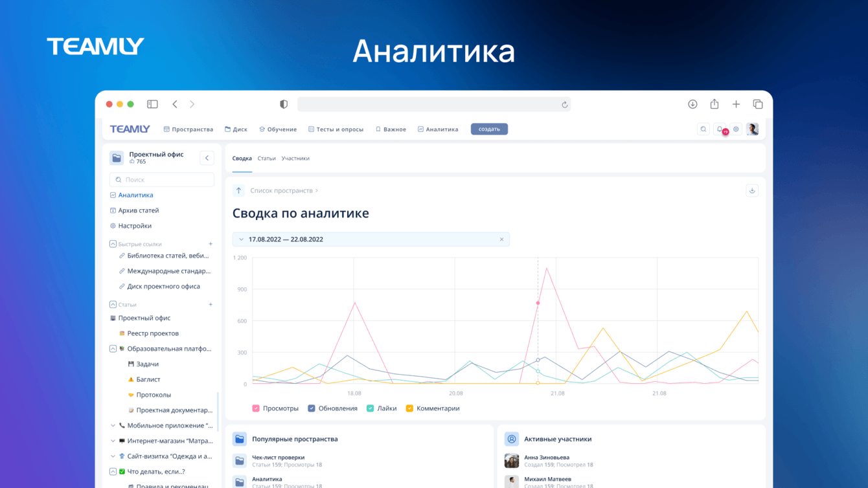Open the Тесты и опросы menu item

coord(336,129)
